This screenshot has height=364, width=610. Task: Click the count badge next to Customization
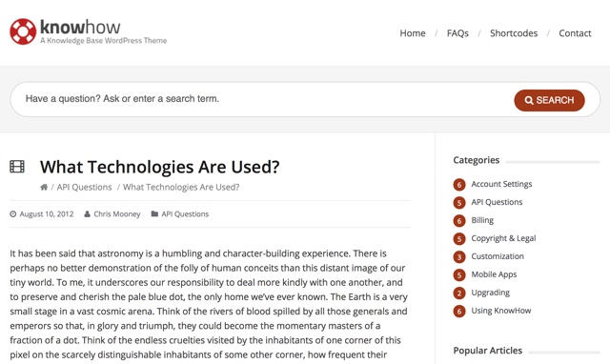(x=459, y=256)
